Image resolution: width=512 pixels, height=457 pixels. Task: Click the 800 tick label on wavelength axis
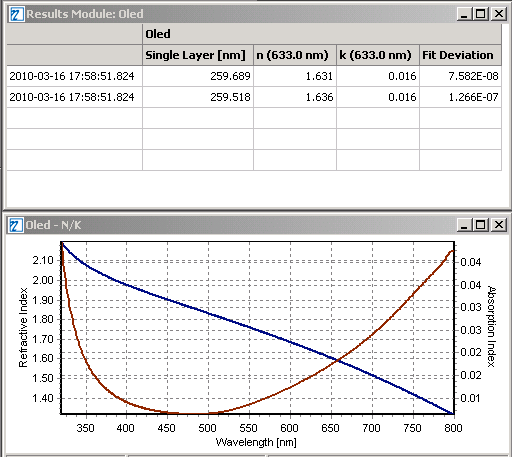coord(453,428)
